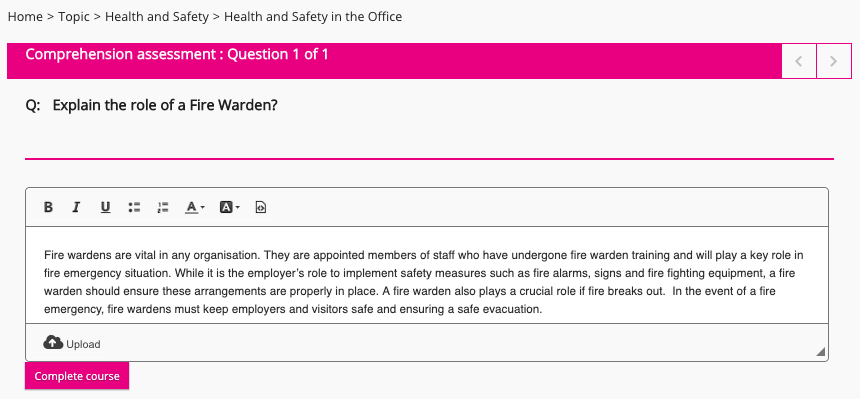Open the background highlight color dropdown
The image size is (860, 399).
(x=229, y=207)
